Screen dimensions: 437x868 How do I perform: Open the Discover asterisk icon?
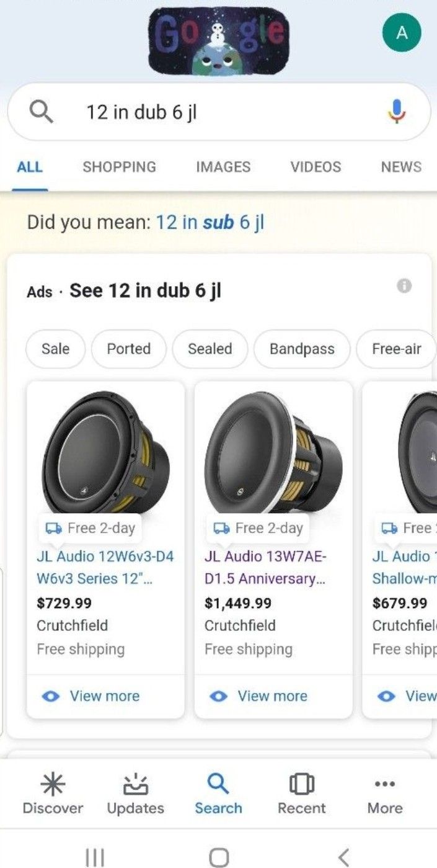coord(53,785)
